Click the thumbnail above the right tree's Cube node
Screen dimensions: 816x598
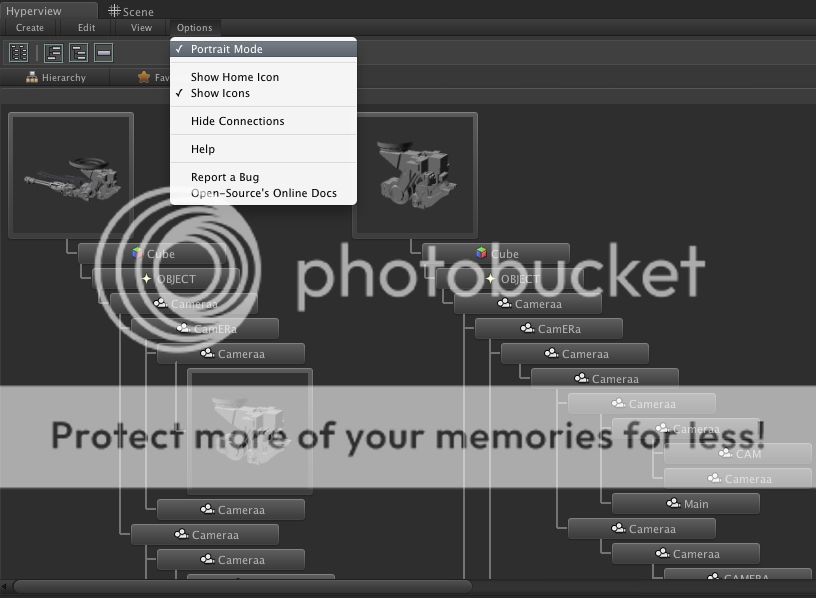pos(415,175)
